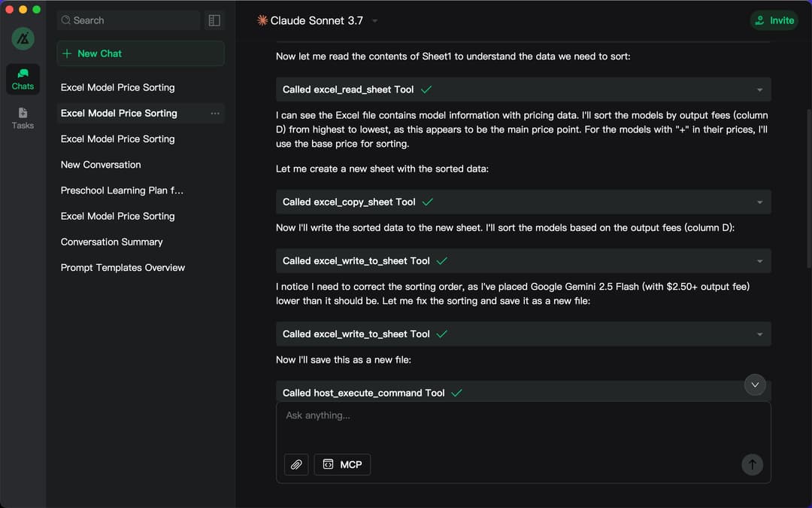Open Preschool Learning Plan conversation

[122, 190]
